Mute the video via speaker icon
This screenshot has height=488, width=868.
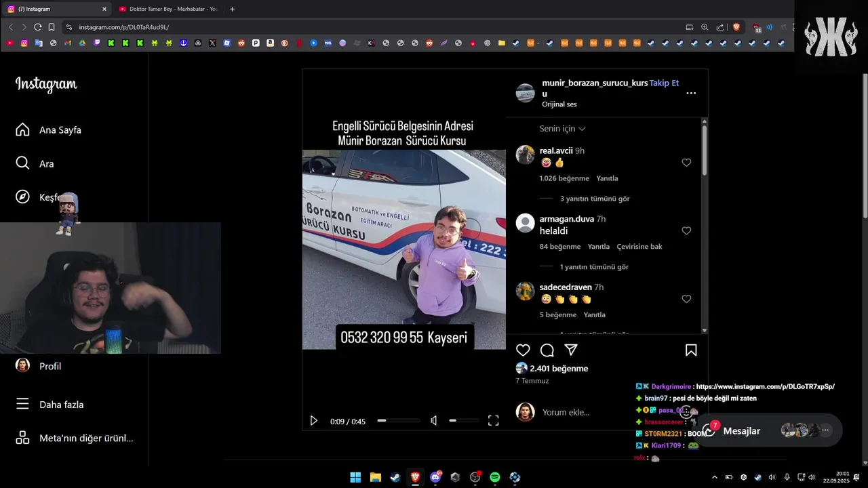[434, 421]
